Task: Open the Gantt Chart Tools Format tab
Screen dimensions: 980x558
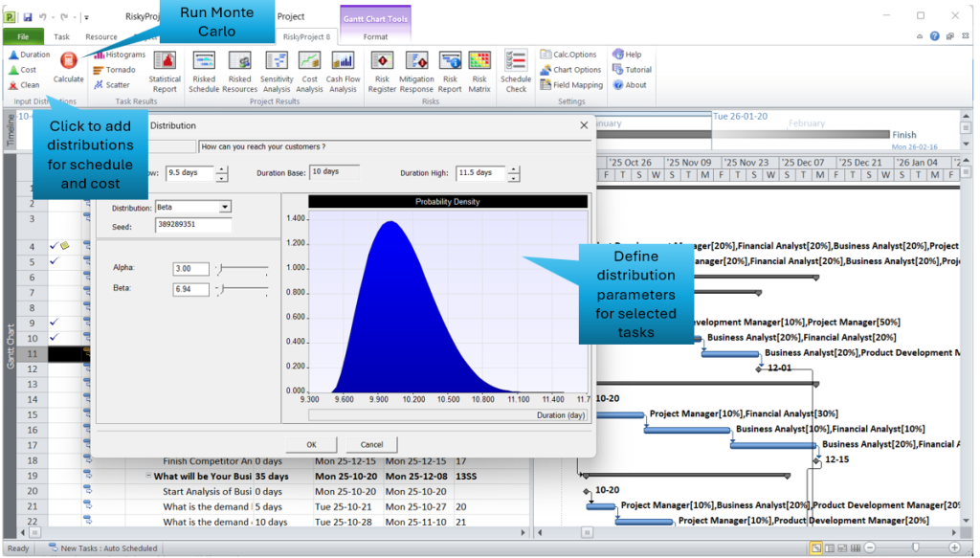Action: pos(373,36)
